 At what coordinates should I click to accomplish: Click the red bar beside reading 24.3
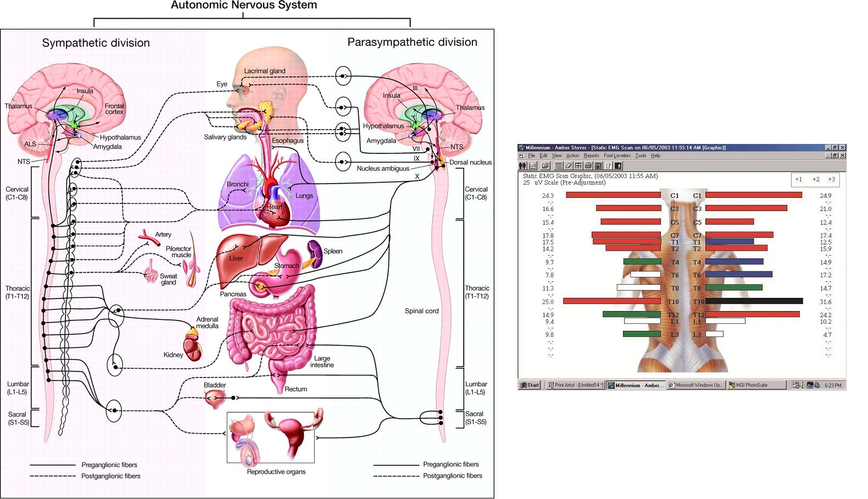tap(613, 195)
